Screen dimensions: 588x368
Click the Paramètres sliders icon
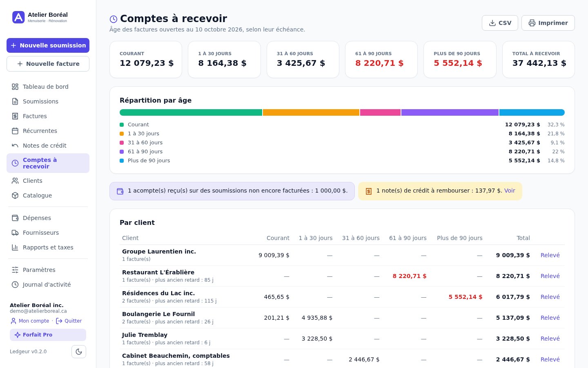pyautogui.click(x=15, y=270)
